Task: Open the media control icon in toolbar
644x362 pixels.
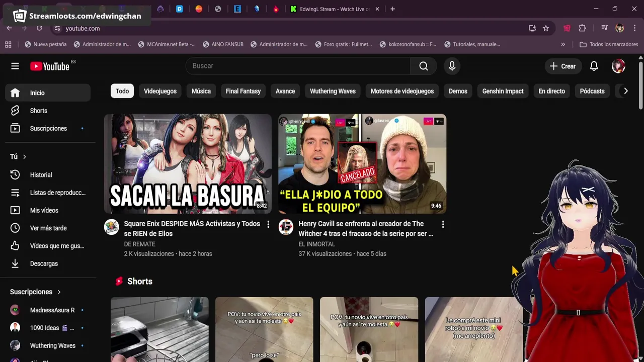Action: point(604,28)
